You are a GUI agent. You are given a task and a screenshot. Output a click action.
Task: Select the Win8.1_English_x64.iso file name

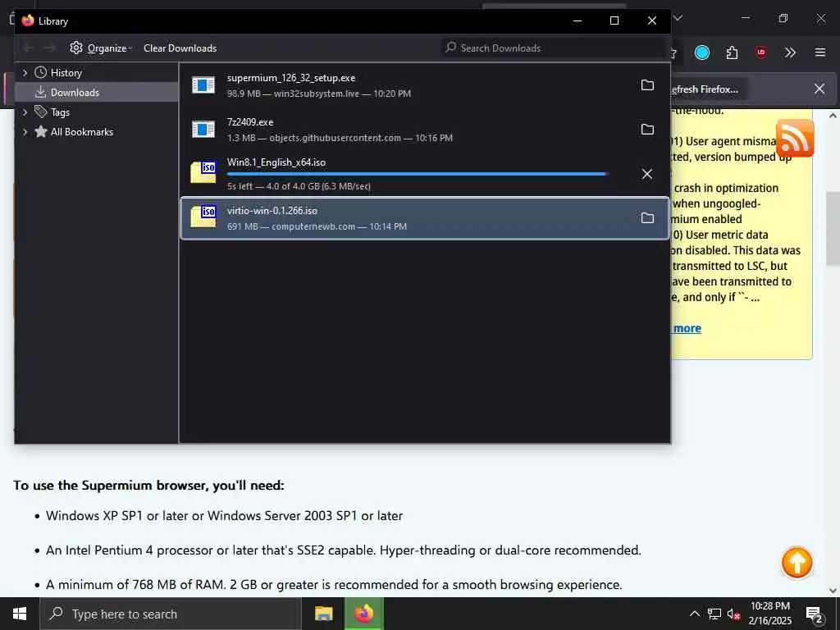point(276,162)
